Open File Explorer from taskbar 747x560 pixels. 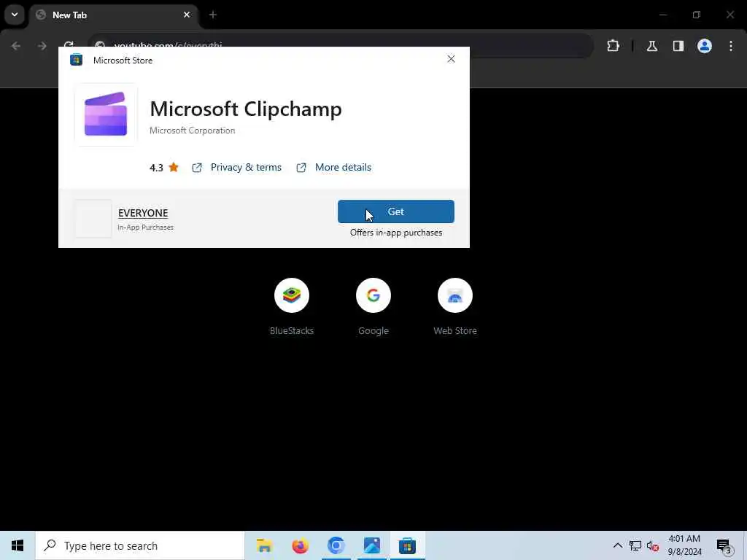click(x=264, y=545)
